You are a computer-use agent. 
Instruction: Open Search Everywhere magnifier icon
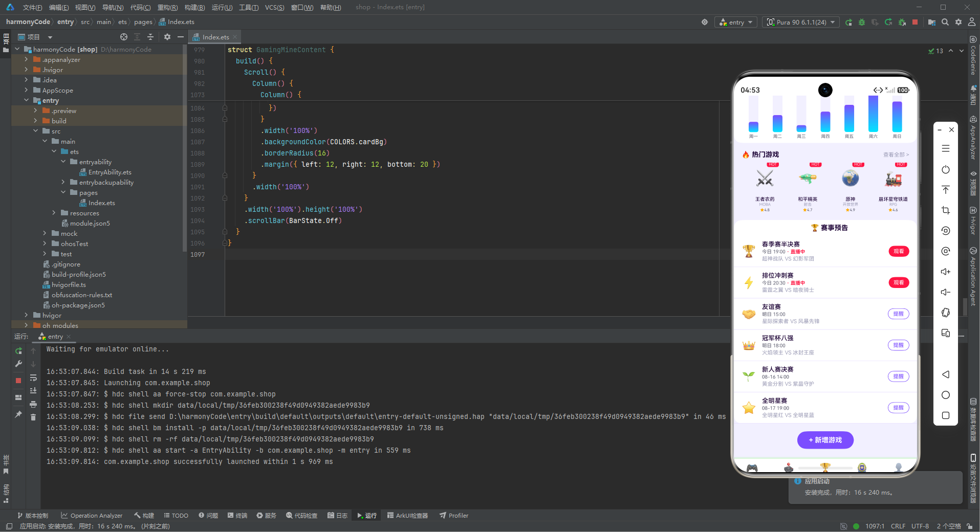pos(945,22)
